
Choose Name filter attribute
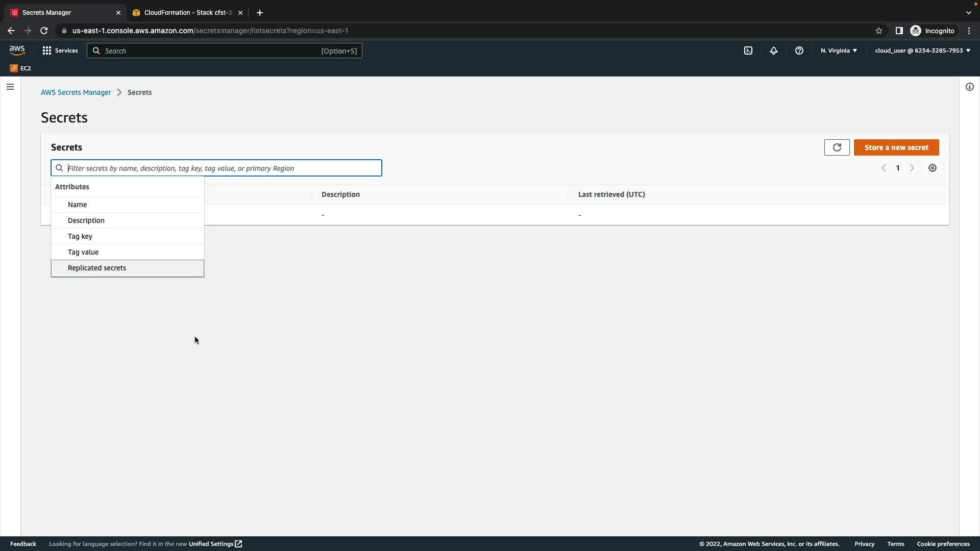pos(78,205)
